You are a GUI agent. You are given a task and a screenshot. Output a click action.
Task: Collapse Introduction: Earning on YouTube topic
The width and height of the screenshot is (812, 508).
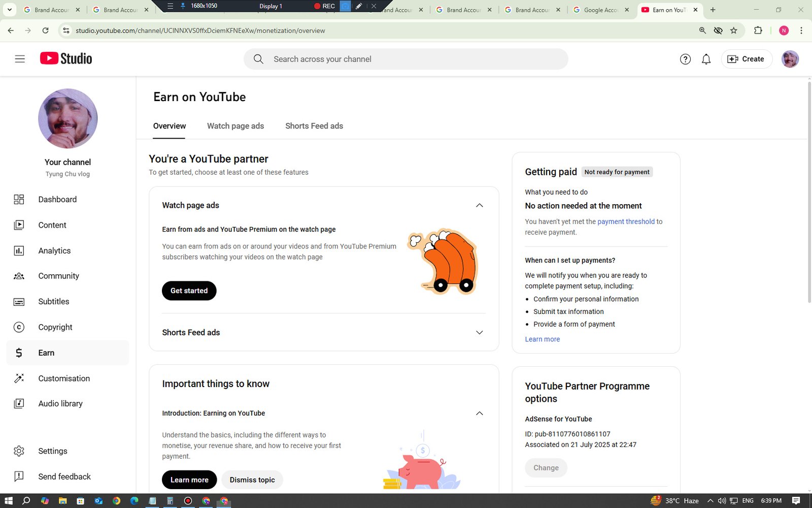point(479,413)
